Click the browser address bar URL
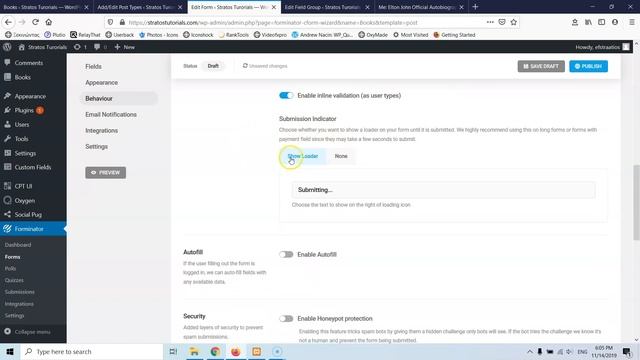The image size is (640, 360). [273, 22]
